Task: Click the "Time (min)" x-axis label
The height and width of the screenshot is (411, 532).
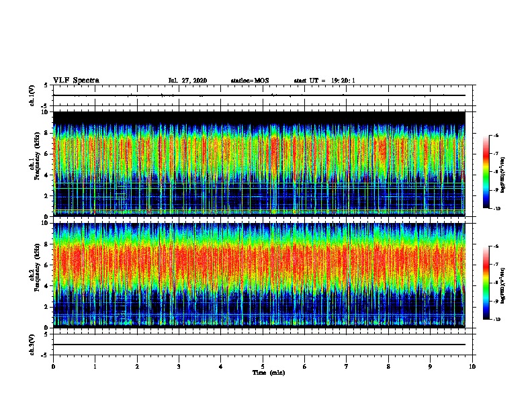Action: click(x=269, y=373)
